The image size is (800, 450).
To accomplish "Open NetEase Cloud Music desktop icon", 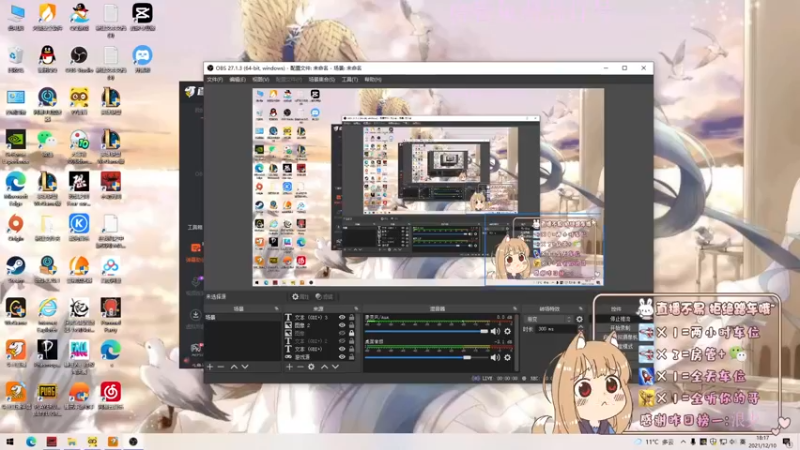I will coord(111,396).
